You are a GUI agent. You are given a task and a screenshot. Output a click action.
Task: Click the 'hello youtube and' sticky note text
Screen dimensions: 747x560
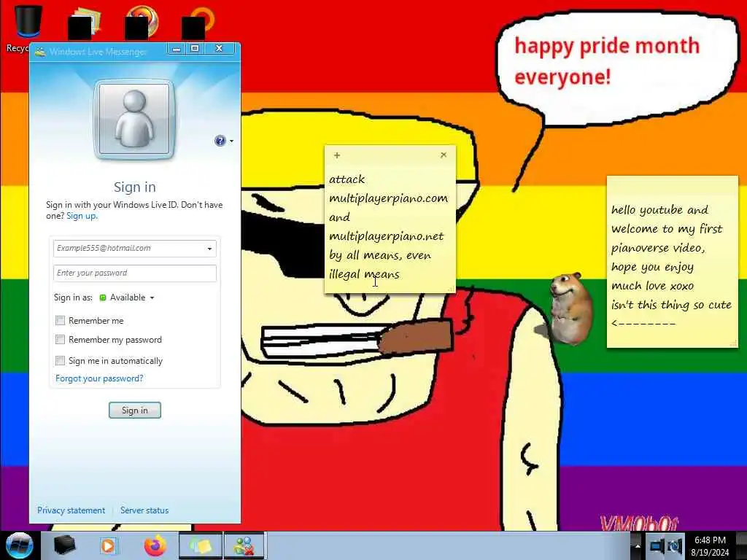coord(659,210)
